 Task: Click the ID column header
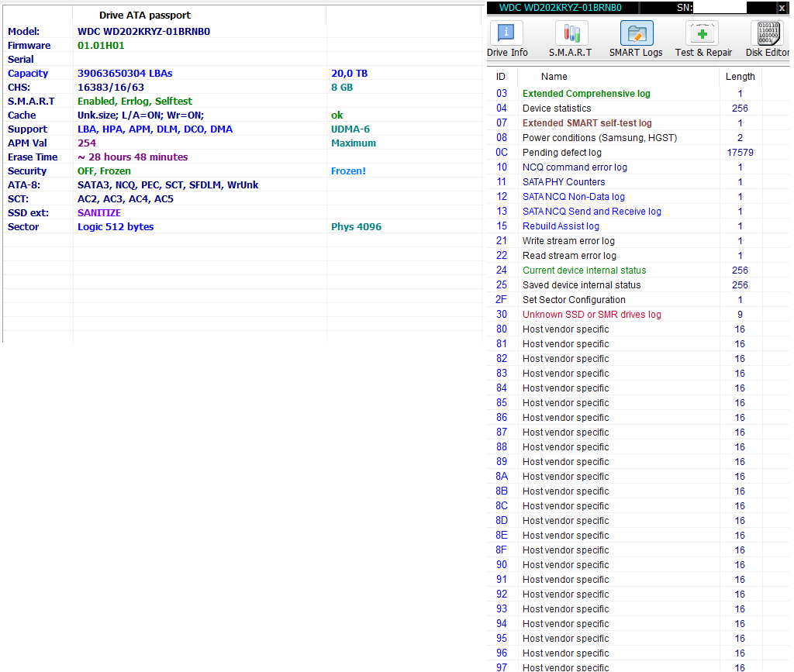tap(501, 77)
